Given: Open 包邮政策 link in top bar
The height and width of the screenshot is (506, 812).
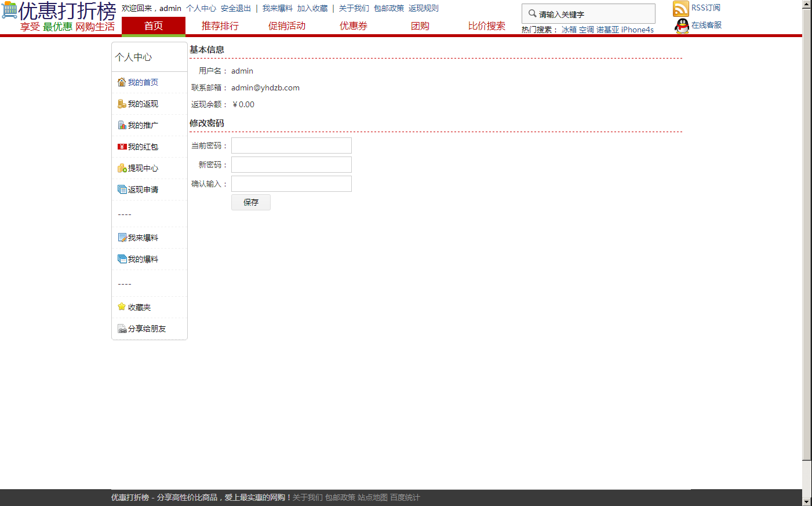Looking at the screenshot, I should (x=389, y=8).
